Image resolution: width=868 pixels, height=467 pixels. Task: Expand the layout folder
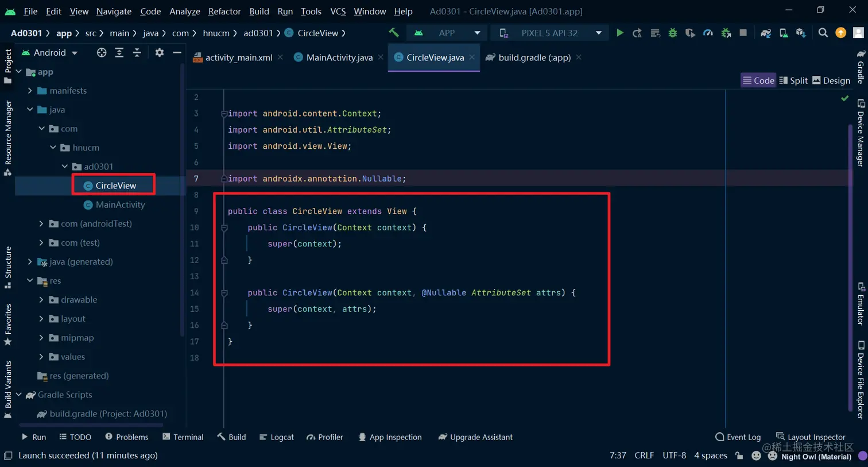click(x=41, y=318)
